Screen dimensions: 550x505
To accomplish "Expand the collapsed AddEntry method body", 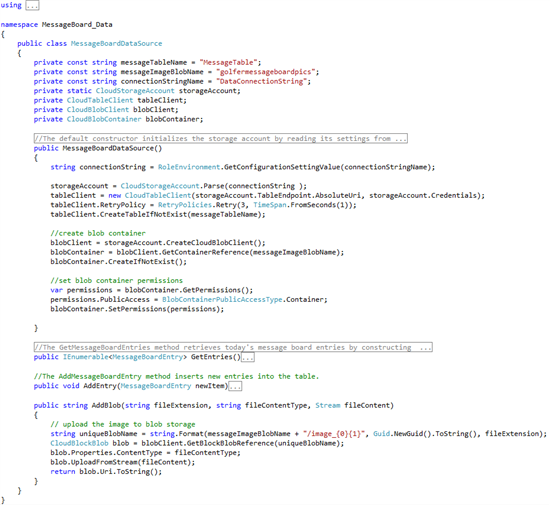I will 235,386.
